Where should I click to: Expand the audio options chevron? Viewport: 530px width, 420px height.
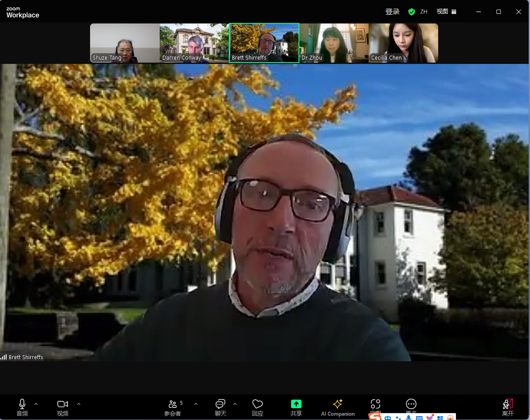[x=36, y=404]
